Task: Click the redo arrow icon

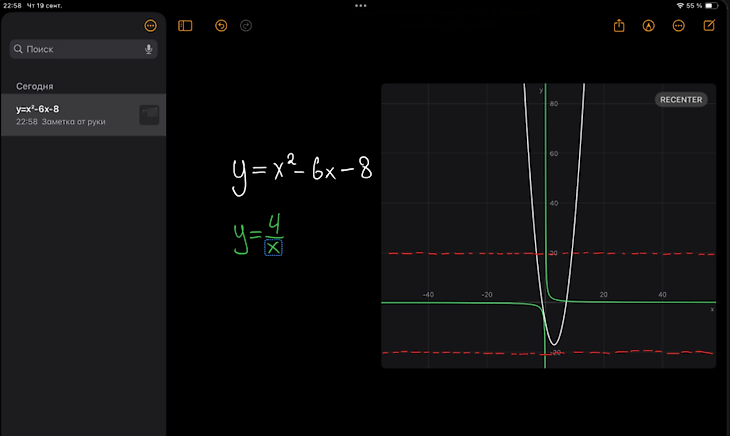Action: 246,26
